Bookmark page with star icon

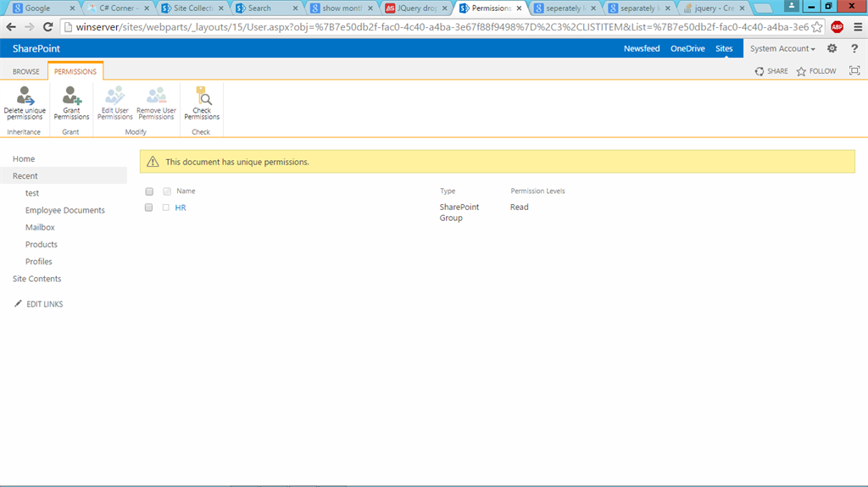point(816,27)
